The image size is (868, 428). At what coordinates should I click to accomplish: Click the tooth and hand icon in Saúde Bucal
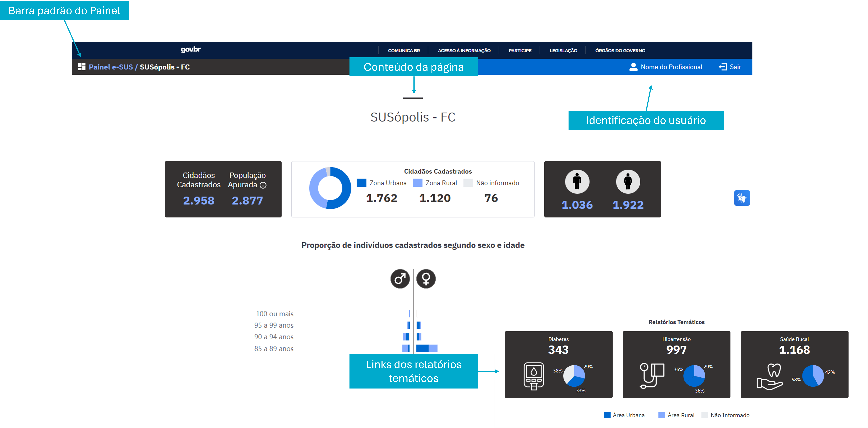[770, 376]
